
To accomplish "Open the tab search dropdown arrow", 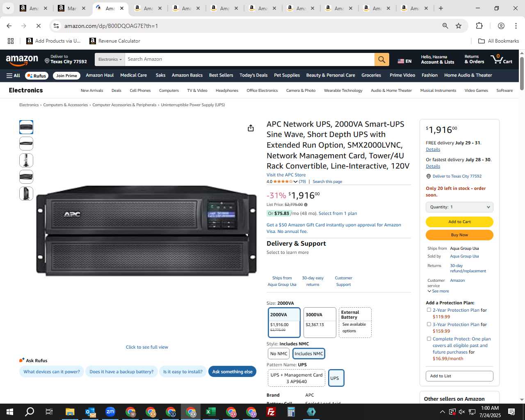I will 8,8.
